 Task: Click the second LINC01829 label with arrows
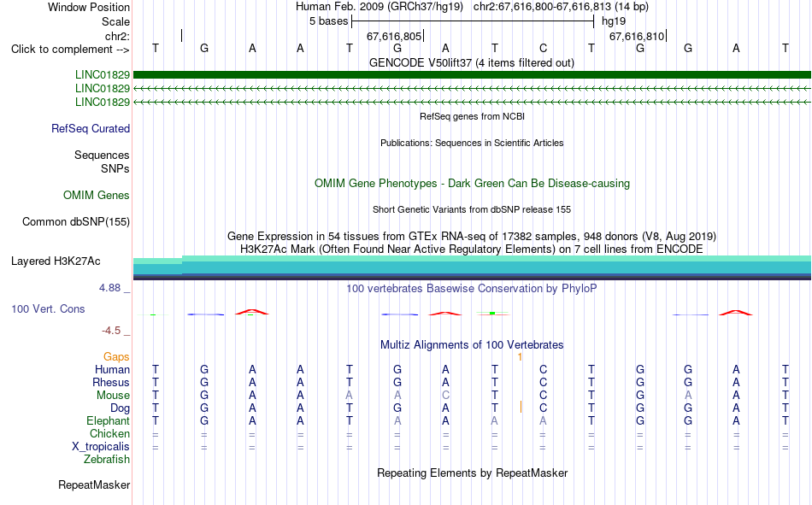(103, 89)
